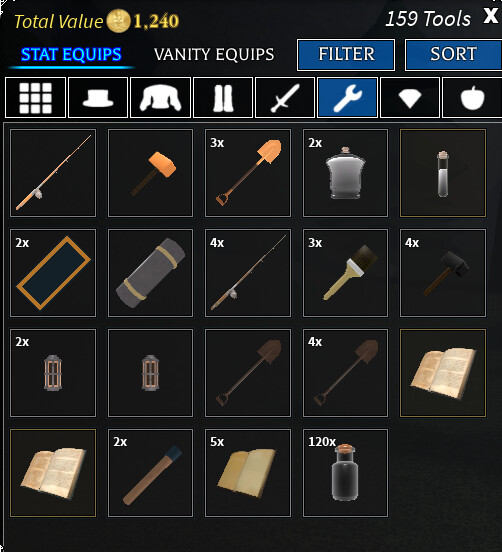Filter by boots category icon

coord(223,98)
